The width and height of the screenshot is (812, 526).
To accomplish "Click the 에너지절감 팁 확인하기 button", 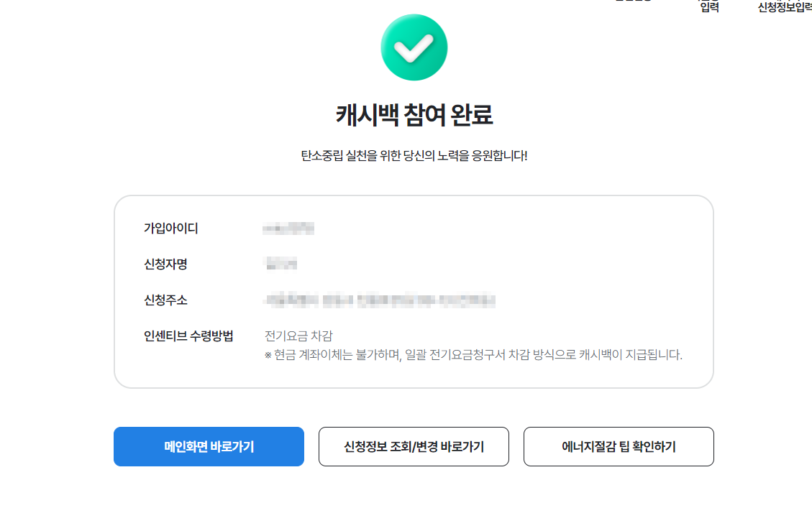I will [619, 446].
